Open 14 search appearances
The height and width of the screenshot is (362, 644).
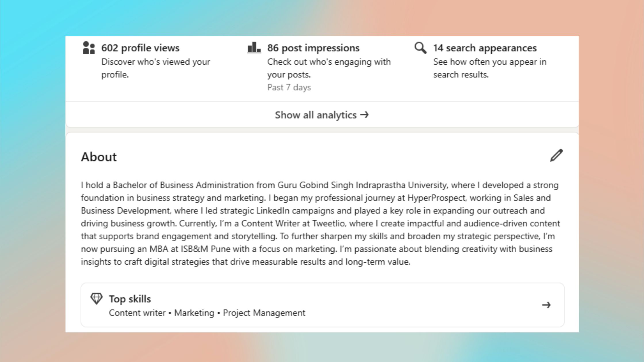(x=485, y=48)
